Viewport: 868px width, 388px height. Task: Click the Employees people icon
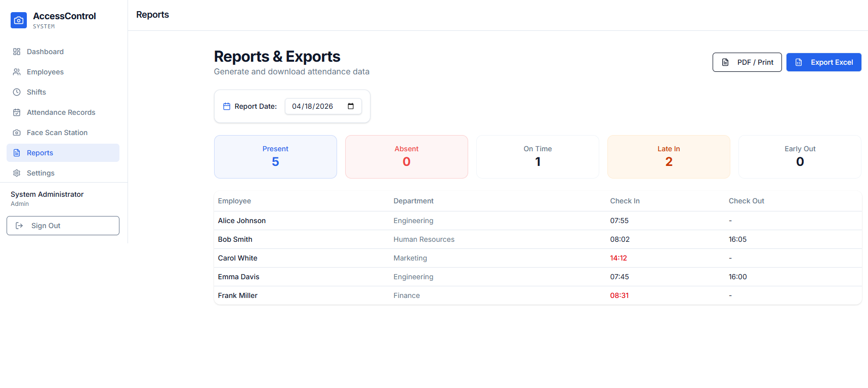17,72
